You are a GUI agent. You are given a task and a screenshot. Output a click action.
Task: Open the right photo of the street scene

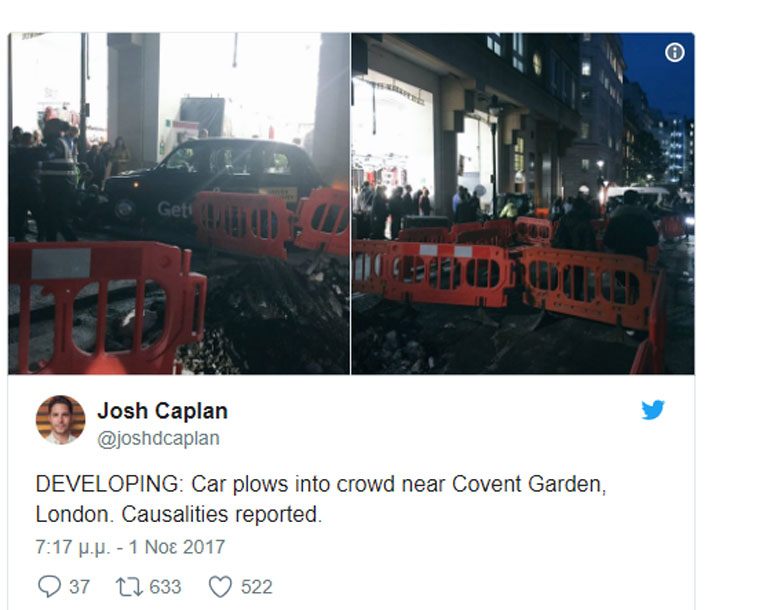[523, 203]
